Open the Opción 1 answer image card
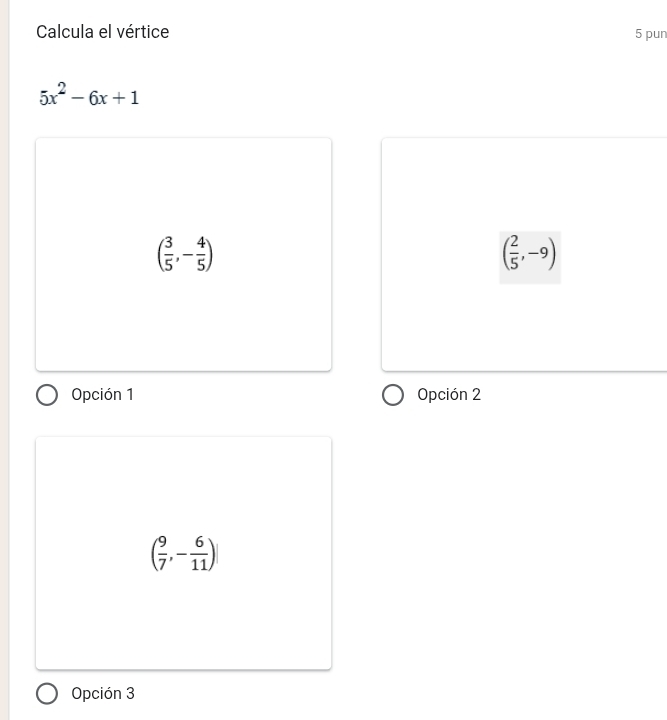 click(x=183, y=254)
